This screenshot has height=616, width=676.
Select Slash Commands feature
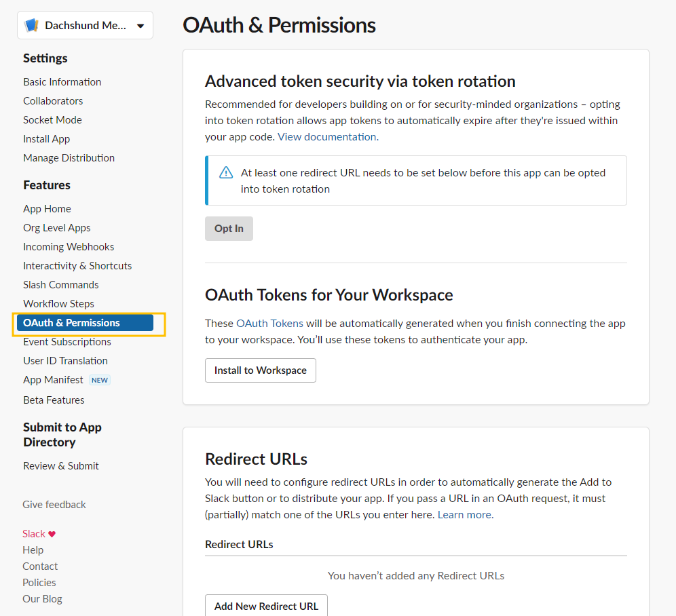pyautogui.click(x=61, y=284)
